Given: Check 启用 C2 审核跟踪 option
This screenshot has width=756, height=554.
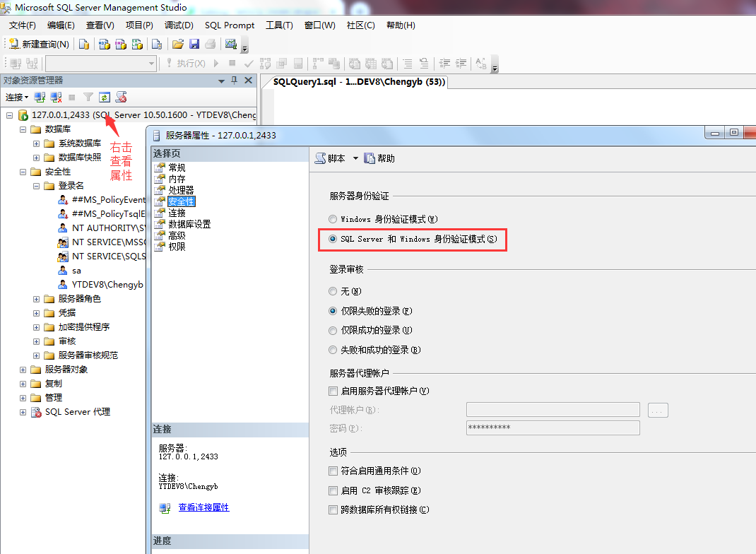Looking at the screenshot, I should click(333, 491).
